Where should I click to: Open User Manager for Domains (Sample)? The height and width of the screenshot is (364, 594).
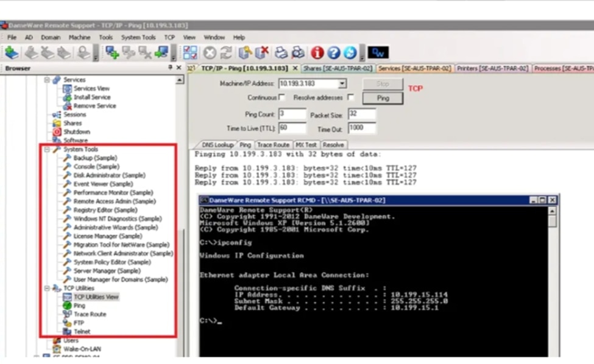121,279
